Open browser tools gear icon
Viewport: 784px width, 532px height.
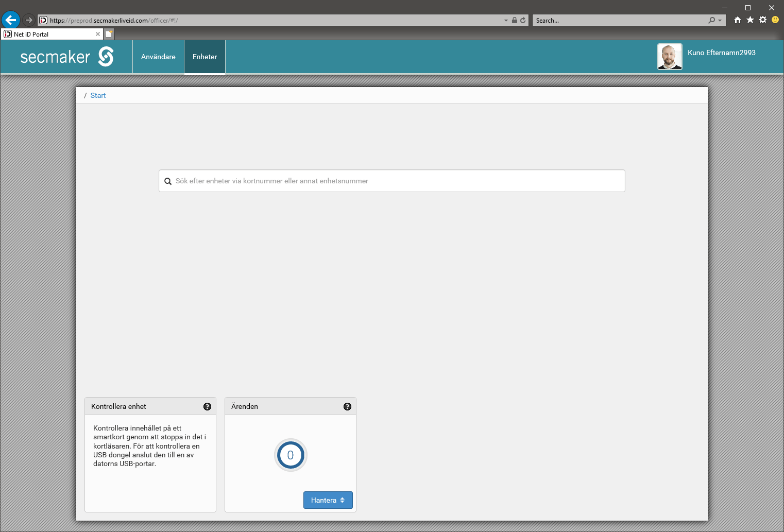pyautogui.click(x=763, y=20)
